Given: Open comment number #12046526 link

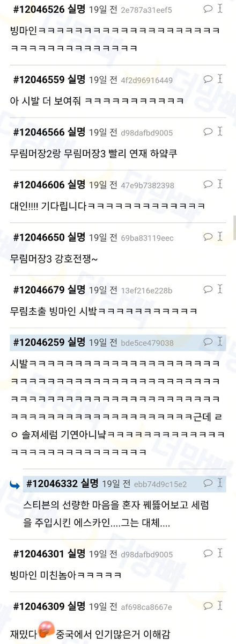Looking at the screenshot, I should click(x=39, y=9).
